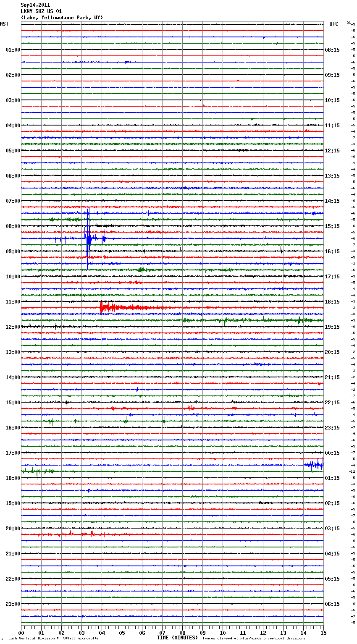This screenshot has height=644, width=357.
Task: Select minute 07 on the bottom time axis
Action: click(162, 633)
